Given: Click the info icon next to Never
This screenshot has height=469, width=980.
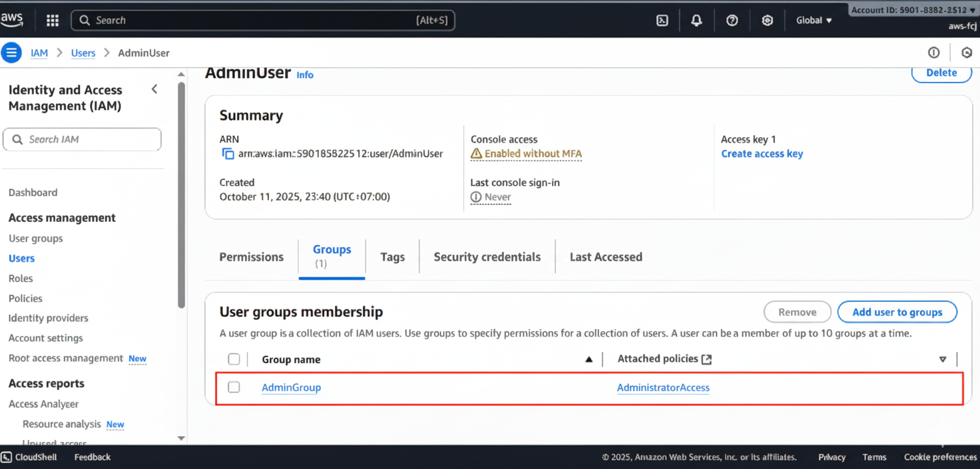Looking at the screenshot, I should pyautogui.click(x=476, y=197).
